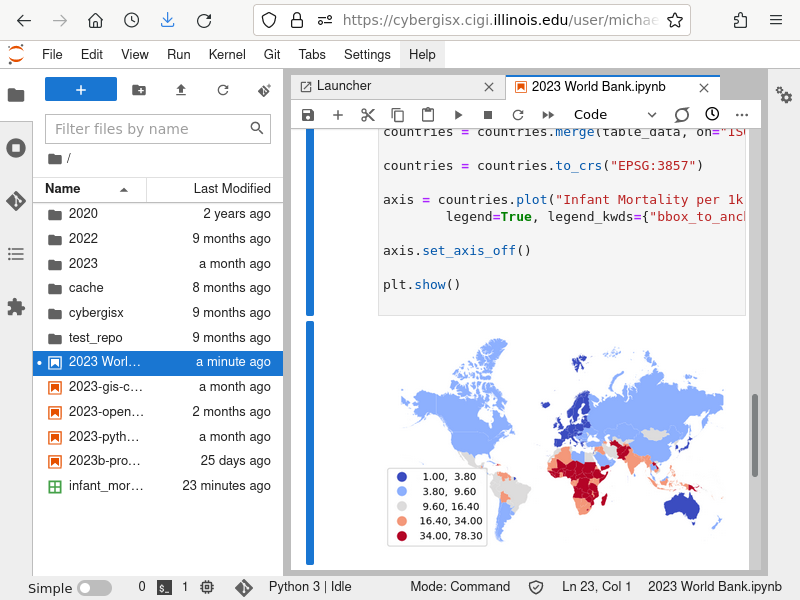Image resolution: width=800 pixels, height=600 pixels.
Task: Open Running Terminals and Kernels panel
Action: [x=16, y=148]
